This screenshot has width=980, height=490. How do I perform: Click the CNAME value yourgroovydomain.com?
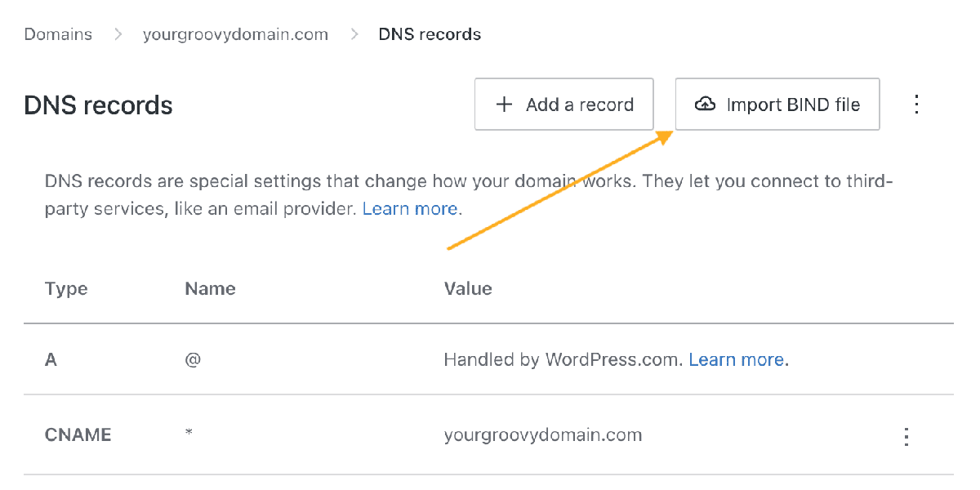coord(543,434)
